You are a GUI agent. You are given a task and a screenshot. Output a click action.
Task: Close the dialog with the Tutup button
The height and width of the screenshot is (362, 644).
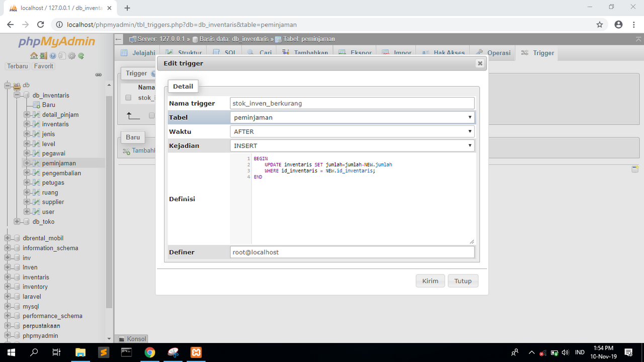(462, 281)
